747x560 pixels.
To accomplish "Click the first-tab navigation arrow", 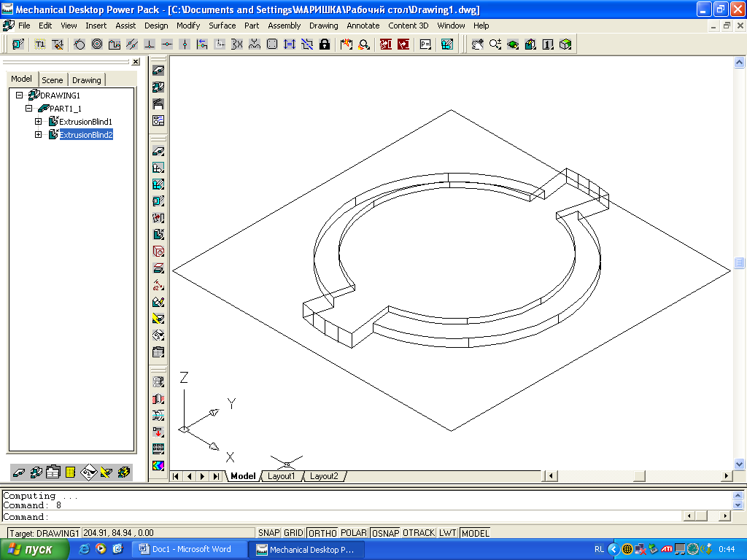I will tap(176, 476).
